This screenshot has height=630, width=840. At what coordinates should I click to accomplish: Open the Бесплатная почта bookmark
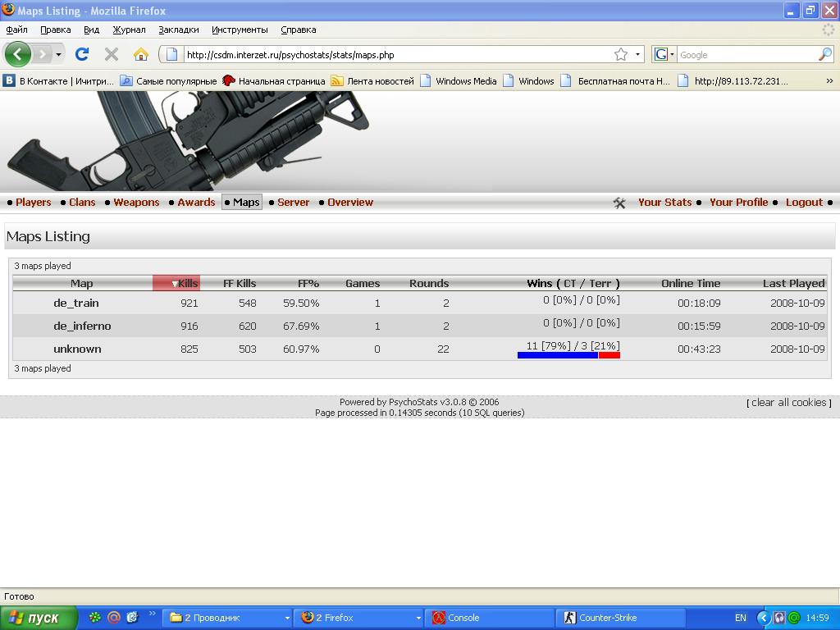tap(615, 81)
